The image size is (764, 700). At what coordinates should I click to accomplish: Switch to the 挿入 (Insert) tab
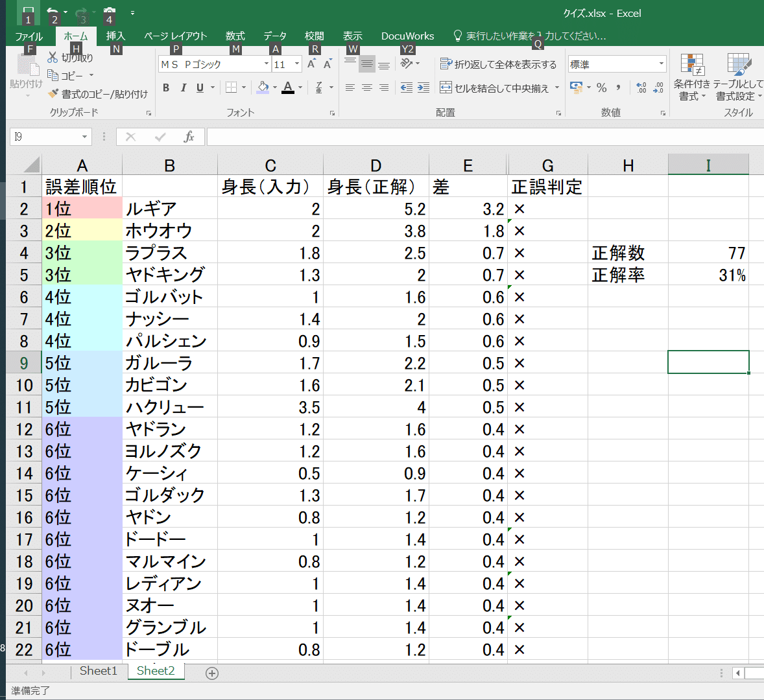pos(115,36)
